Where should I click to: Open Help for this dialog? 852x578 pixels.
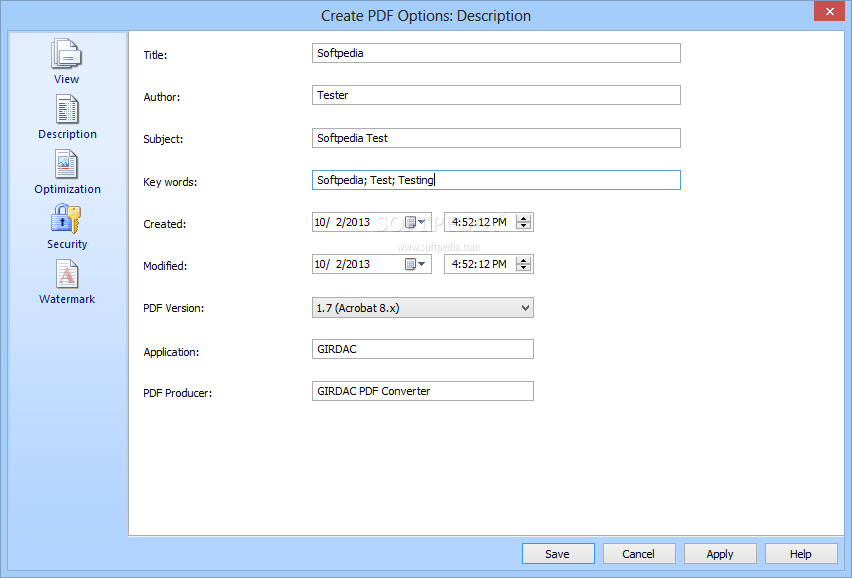coord(801,554)
